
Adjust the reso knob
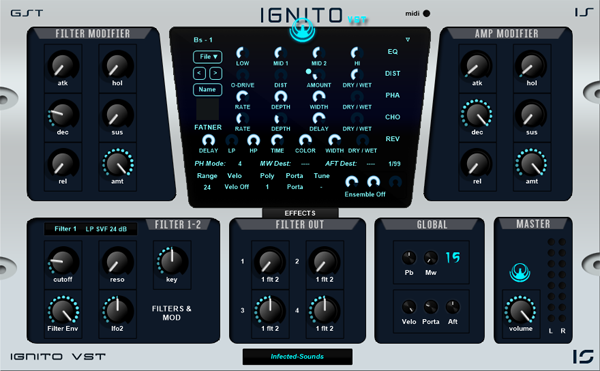tap(117, 262)
